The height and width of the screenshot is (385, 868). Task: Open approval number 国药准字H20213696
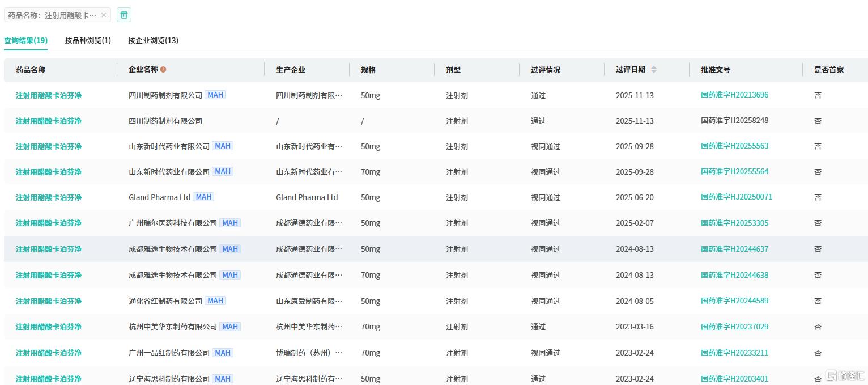(x=734, y=95)
